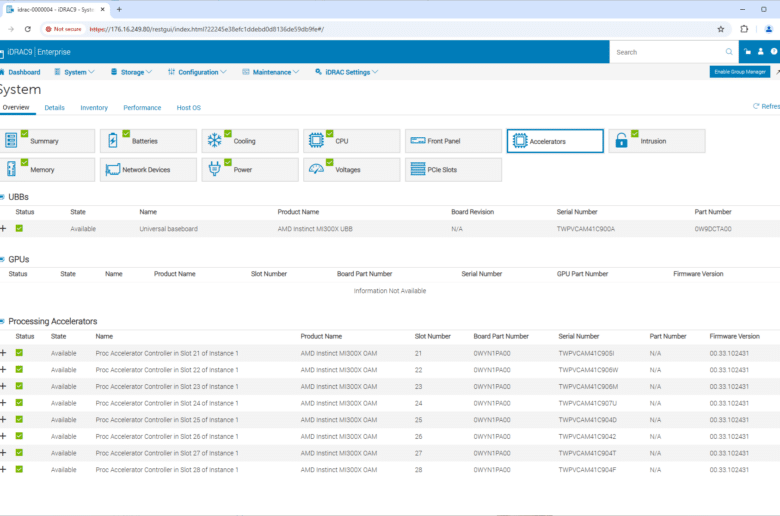Click part number 0W9DCTA00
This screenshot has height=516, width=780.
pyautogui.click(x=713, y=229)
